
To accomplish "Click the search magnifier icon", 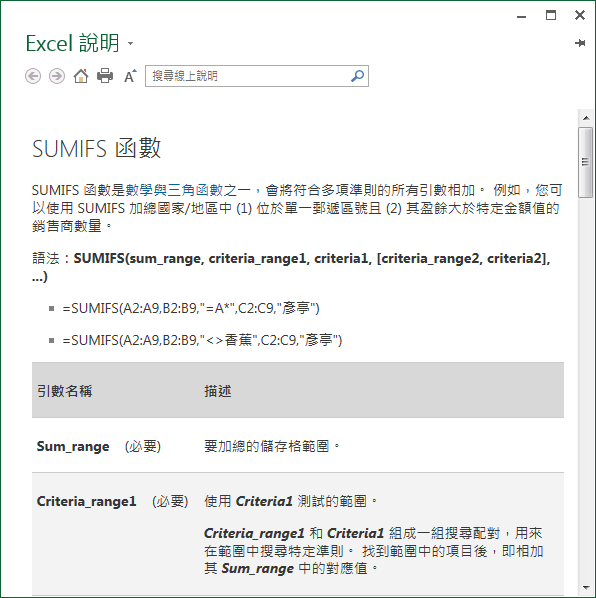I will [x=357, y=76].
